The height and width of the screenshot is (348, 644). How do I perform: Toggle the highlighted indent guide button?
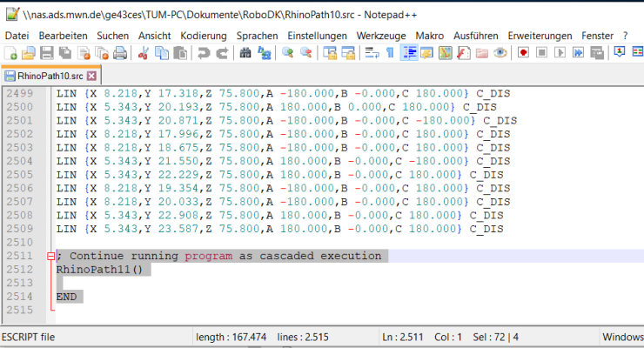(x=409, y=53)
